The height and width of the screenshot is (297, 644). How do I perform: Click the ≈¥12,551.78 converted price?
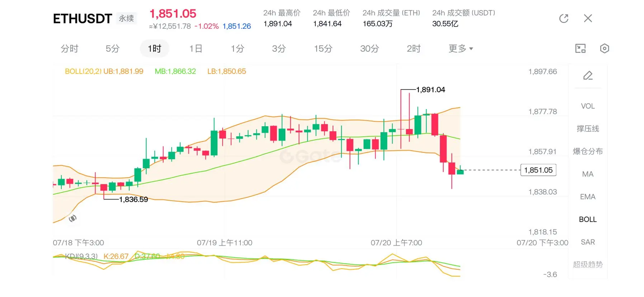coord(170,26)
